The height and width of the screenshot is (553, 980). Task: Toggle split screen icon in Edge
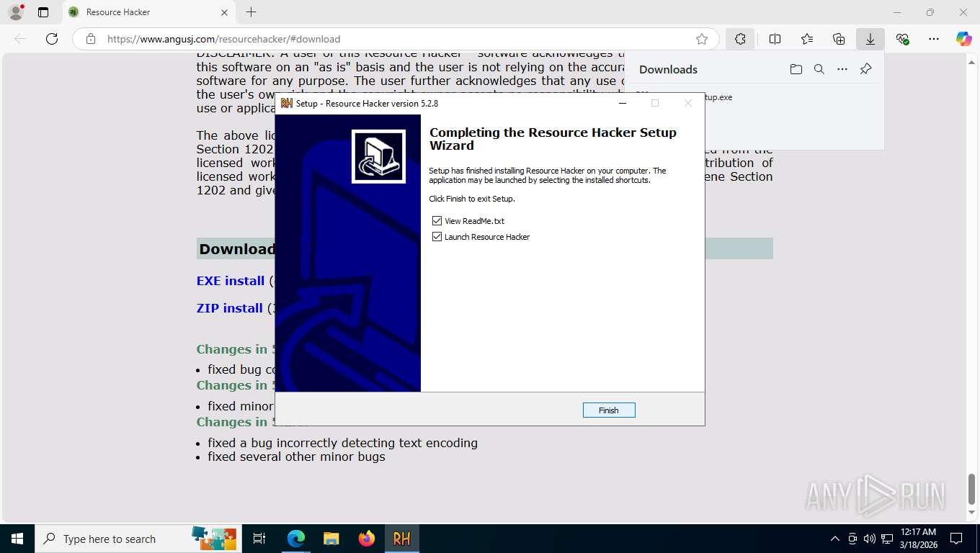coord(775,39)
